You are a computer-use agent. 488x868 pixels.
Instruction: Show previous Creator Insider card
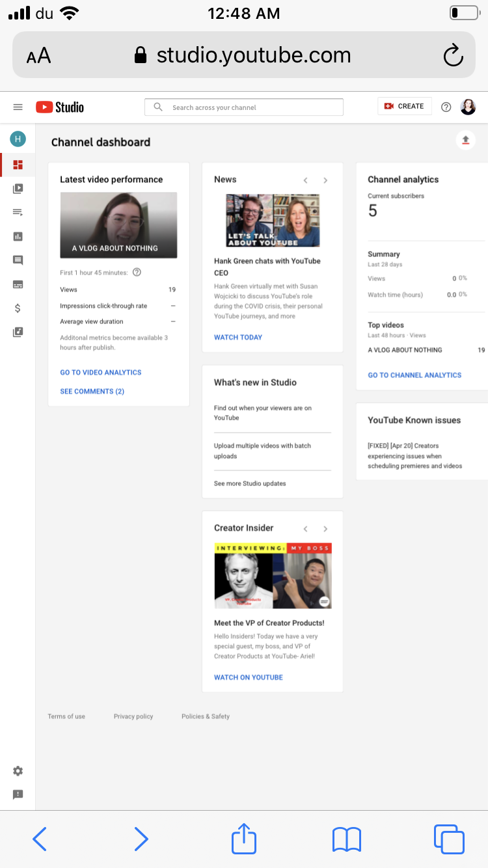305,529
